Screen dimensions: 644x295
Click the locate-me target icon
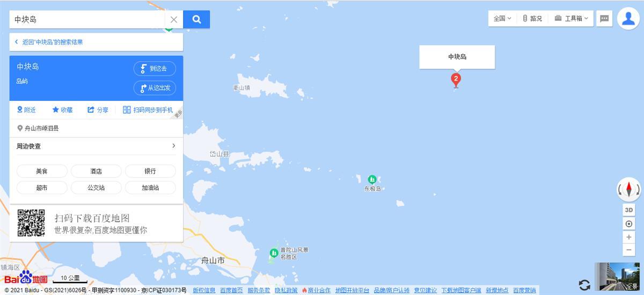(629, 224)
